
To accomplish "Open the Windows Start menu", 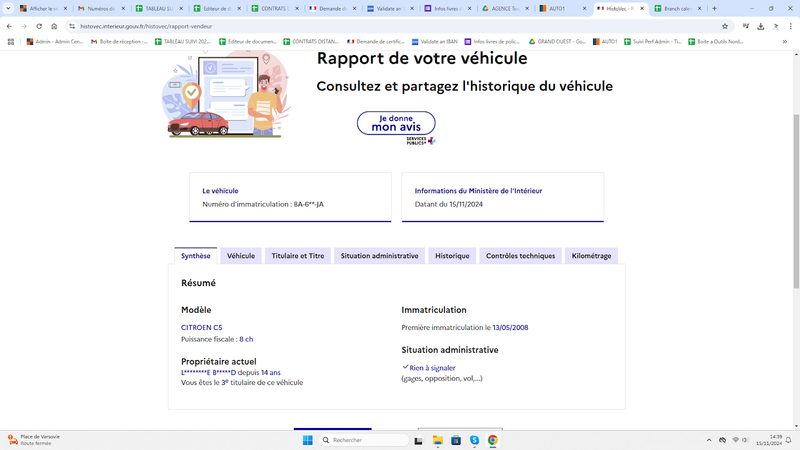I will click(x=308, y=440).
